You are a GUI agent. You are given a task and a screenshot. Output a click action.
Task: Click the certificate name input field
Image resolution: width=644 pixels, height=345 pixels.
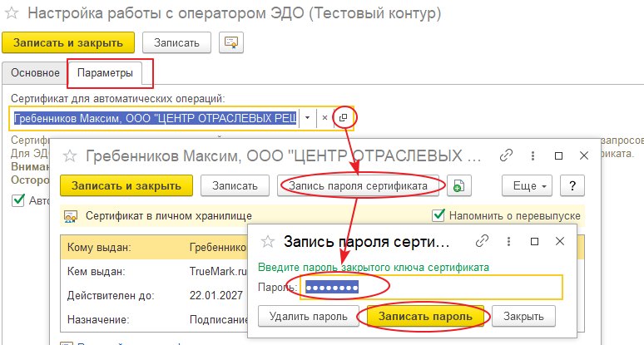[156, 118]
